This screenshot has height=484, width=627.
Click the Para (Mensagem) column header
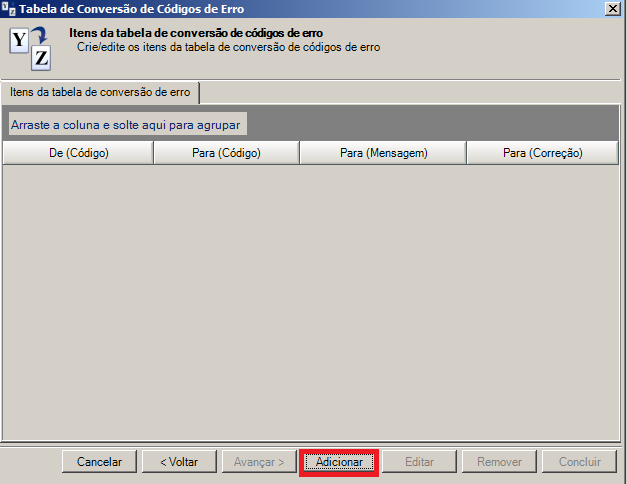pyautogui.click(x=383, y=153)
